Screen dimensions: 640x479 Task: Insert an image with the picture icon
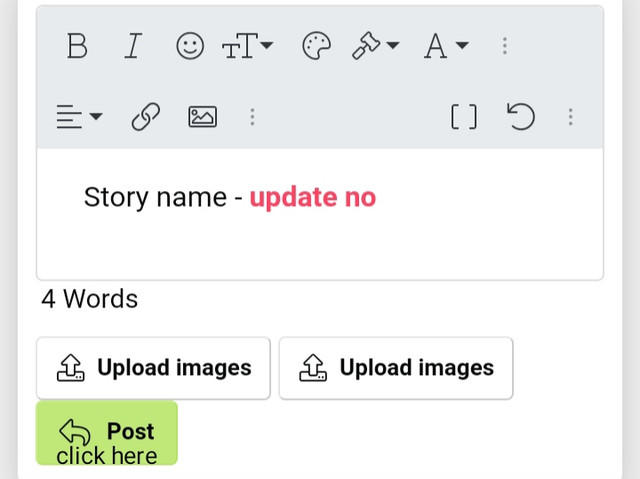tap(202, 117)
